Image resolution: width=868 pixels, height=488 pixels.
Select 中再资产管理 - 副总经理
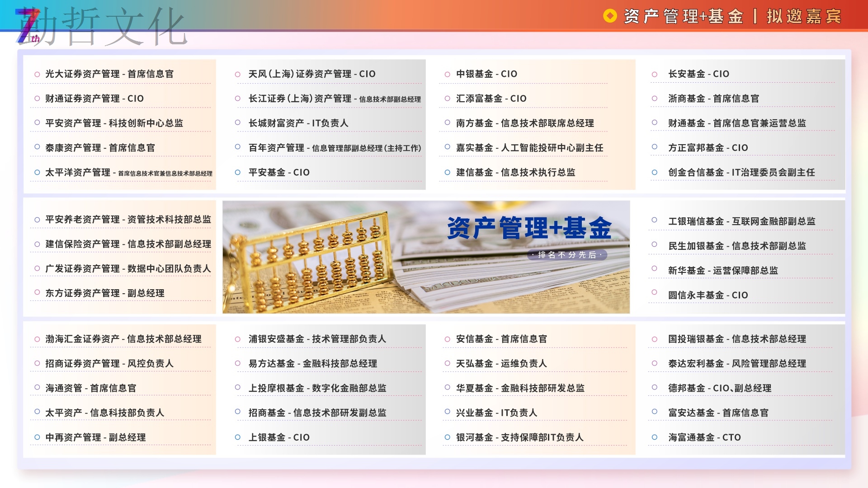coord(95,438)
